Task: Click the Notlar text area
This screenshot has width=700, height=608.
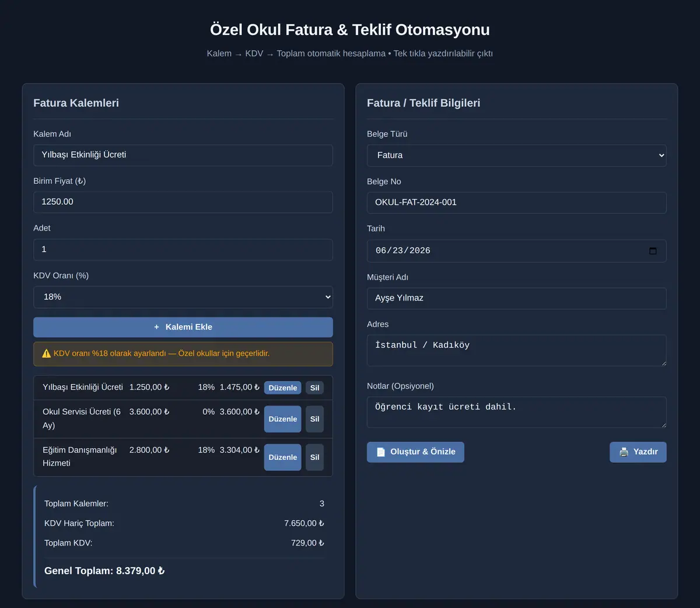Action: click(x=517, y=413)
